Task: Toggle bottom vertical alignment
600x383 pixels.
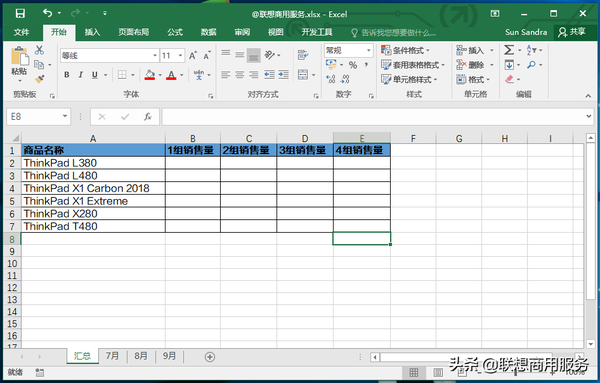Action: tap(254, 56)
